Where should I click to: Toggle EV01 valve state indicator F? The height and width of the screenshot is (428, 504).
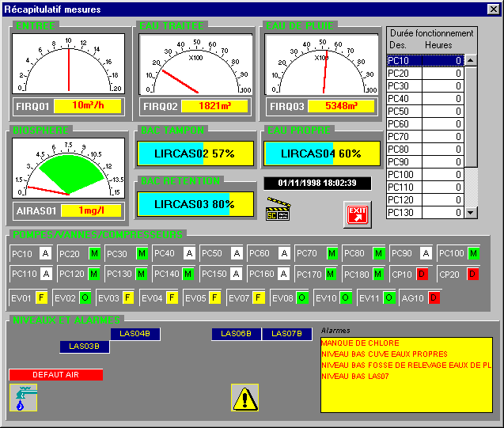pyautogui.click(x=41, y=297)
